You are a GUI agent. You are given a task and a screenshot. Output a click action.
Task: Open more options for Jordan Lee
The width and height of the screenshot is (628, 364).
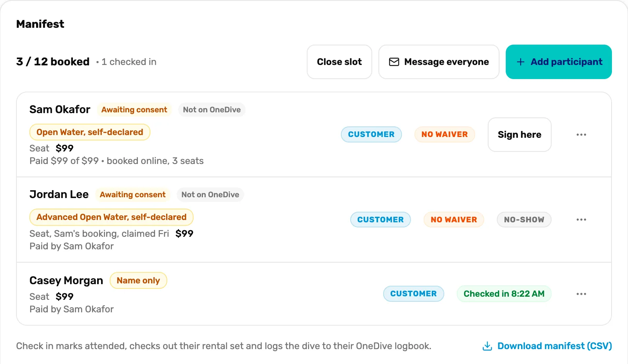581,220
